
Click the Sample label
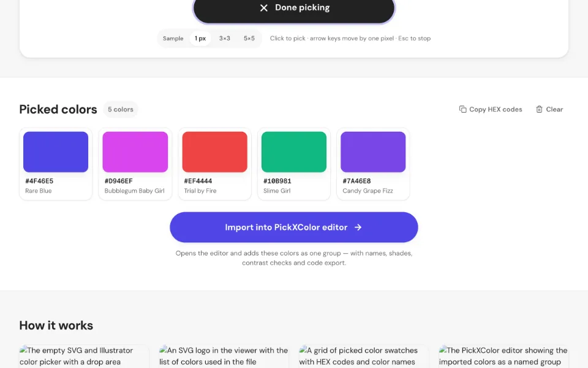pos(173,38)
